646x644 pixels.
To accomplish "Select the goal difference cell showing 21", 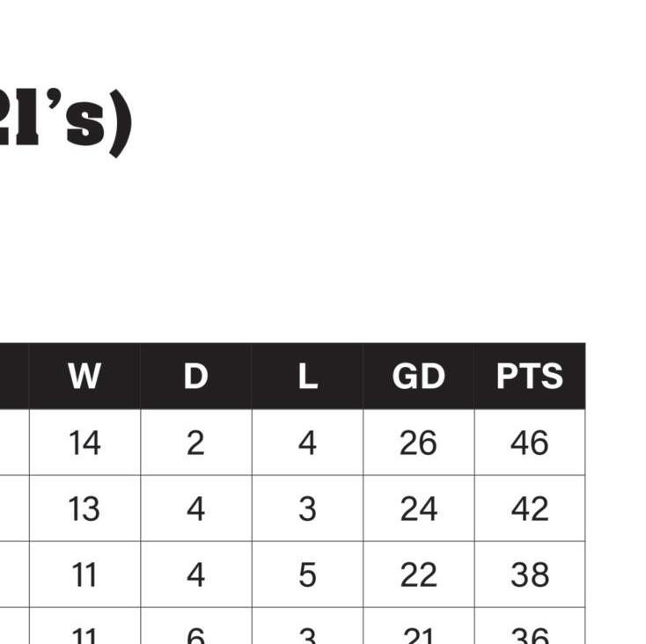I will (419, 626).
